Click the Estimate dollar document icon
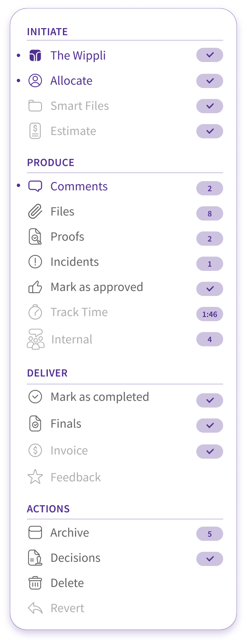 click(35, 131)
